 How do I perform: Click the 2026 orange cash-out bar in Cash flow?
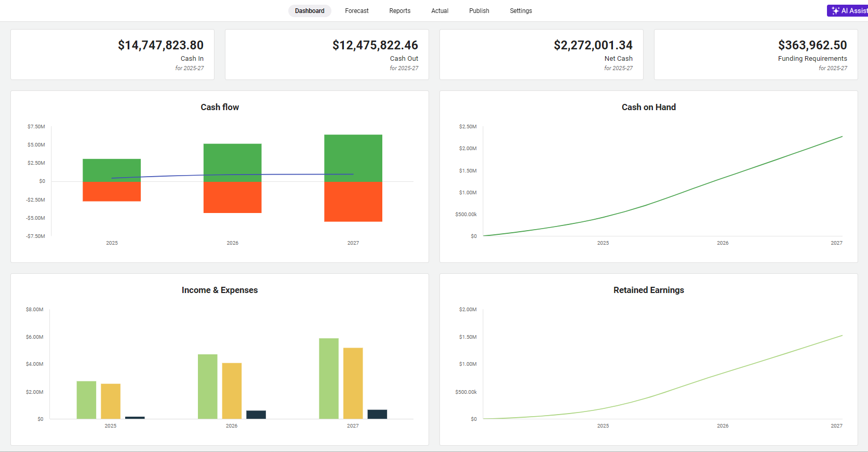[x=232, y=197]
